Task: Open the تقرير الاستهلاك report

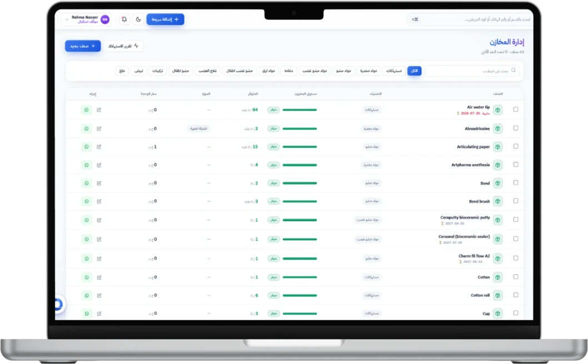Action: pyautogui.click(x=123, y=46)
